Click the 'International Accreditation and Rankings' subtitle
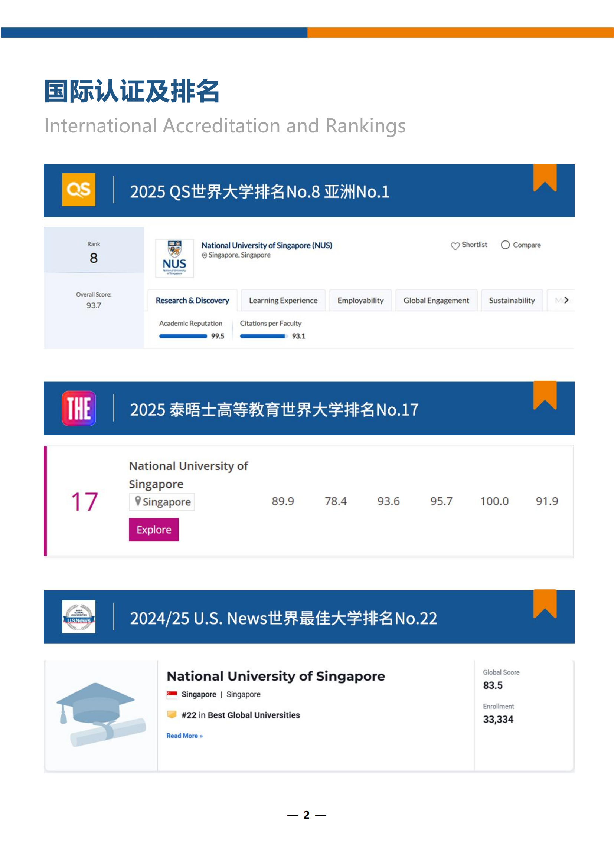This screenshot has height=868, width=614. tap(225, 126)
